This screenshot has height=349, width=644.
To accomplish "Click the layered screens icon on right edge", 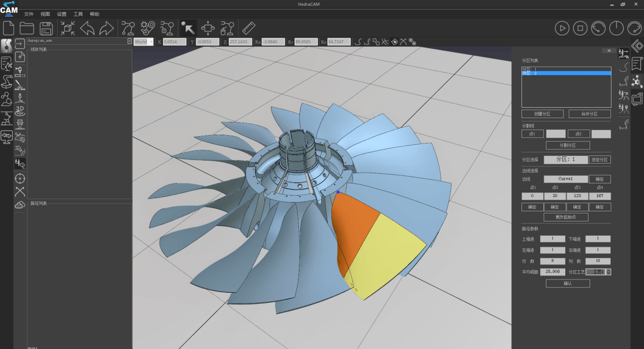I will [x=637, y=99].
